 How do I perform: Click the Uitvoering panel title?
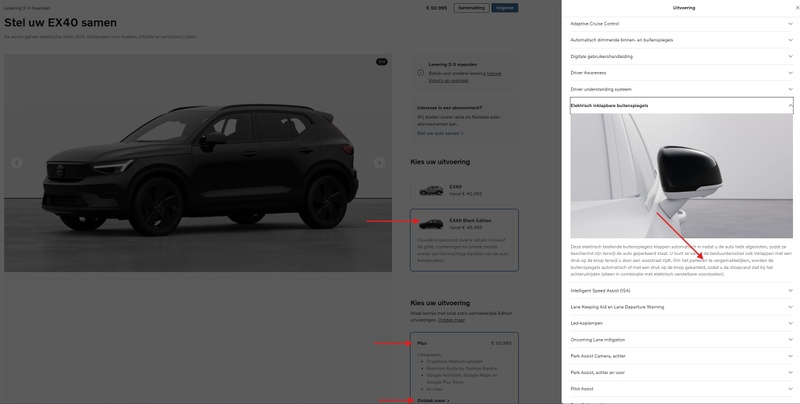pyautogui.click(x=684, y=8)
